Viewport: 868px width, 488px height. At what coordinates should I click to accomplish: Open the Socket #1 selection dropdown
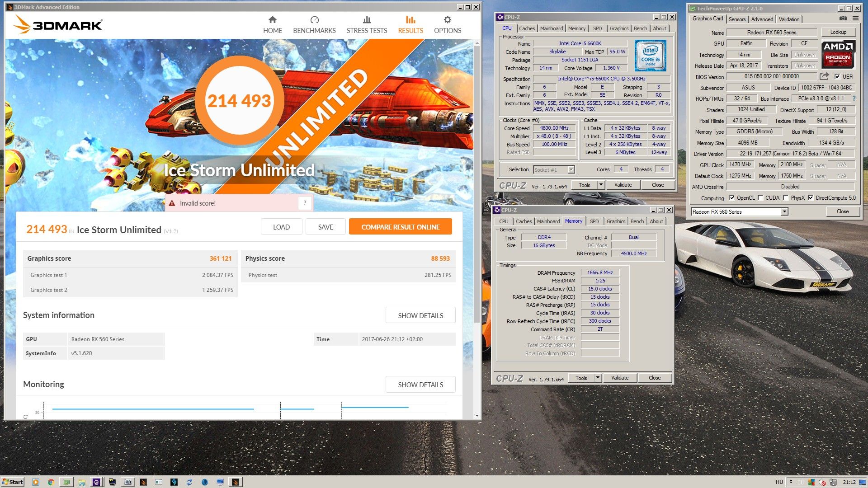[571, 169]
